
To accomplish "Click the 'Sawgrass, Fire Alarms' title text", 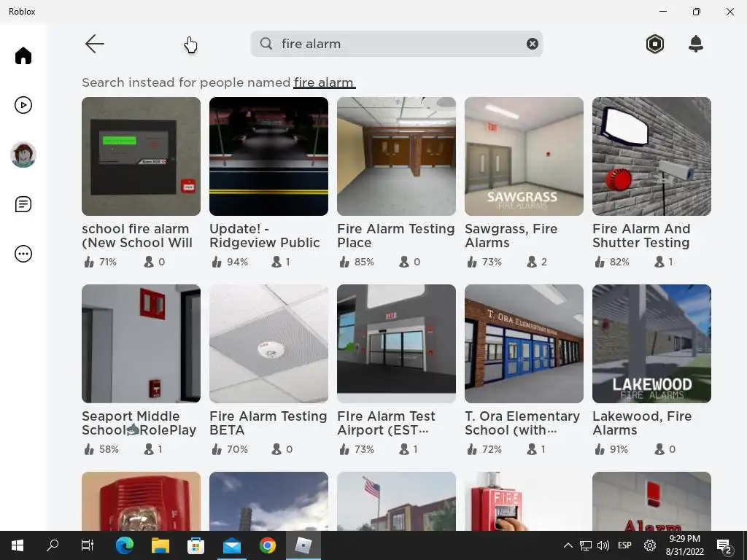I will [511, 236].
